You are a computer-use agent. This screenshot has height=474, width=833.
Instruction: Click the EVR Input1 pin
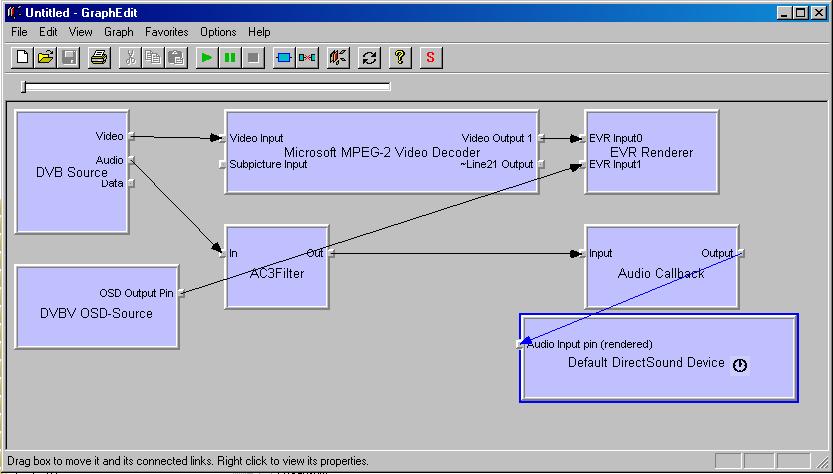pyautogui.click(x=582, y=165)
